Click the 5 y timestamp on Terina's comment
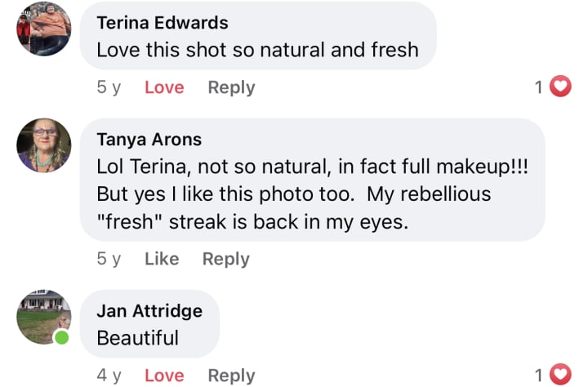This screenshot has width=588, height=387. click(x=108, y=87)
